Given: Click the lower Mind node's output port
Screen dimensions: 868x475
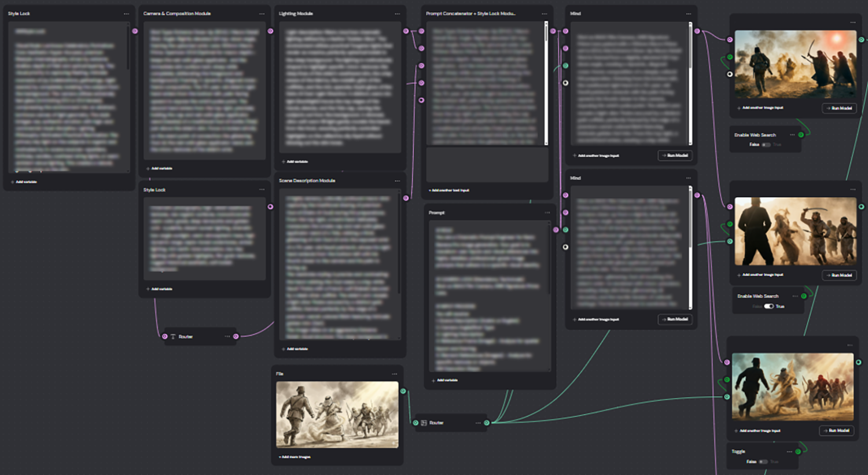Looking at the screenshot, I should (x=697, y=195).
